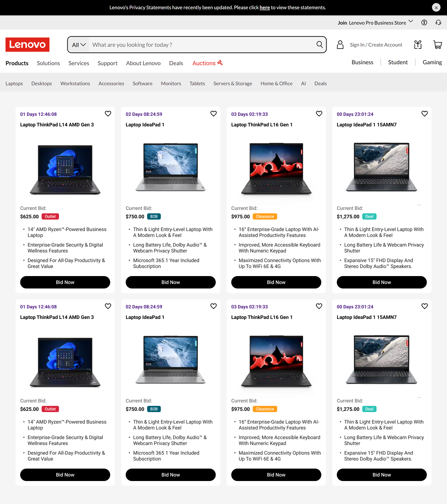Select the Laptops category tab
The image size is (447, 504).
pos(14,84)
